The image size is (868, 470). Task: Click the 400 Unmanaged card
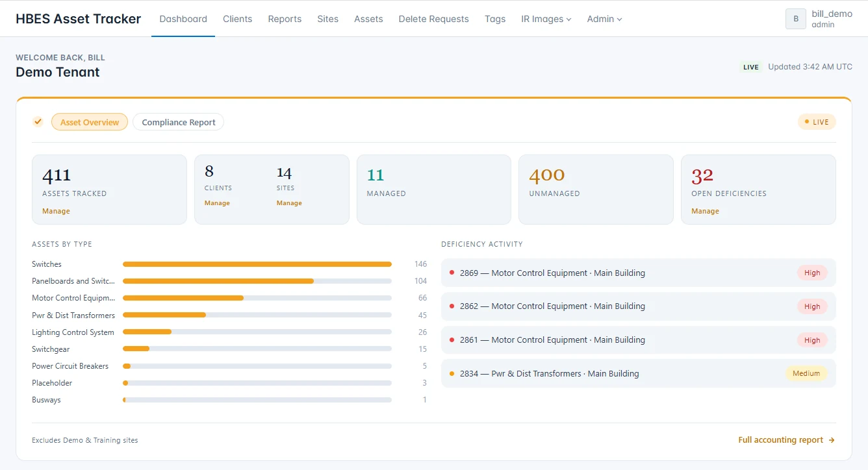pyautogui.click(x=595, y=190)
